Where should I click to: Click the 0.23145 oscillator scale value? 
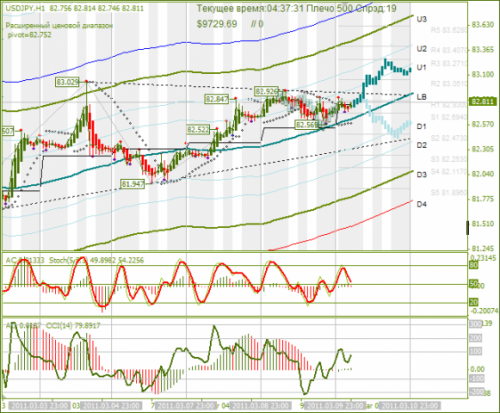pyautogui.click(x=483, y=258)
